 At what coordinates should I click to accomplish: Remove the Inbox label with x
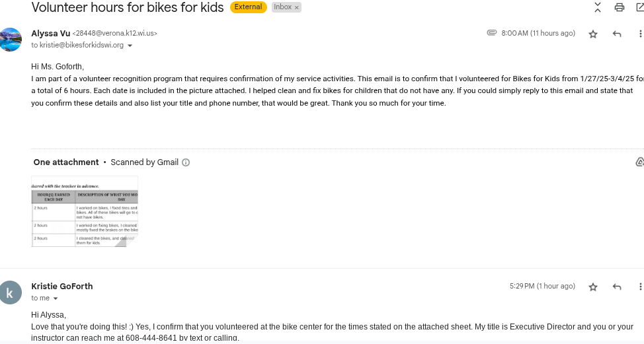[x=297, y=7]
